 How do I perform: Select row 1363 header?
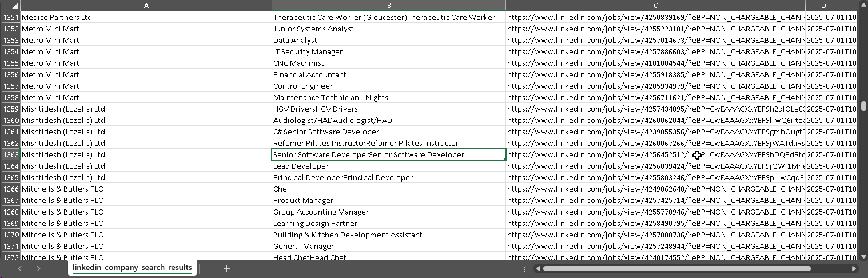click(10, 154)
